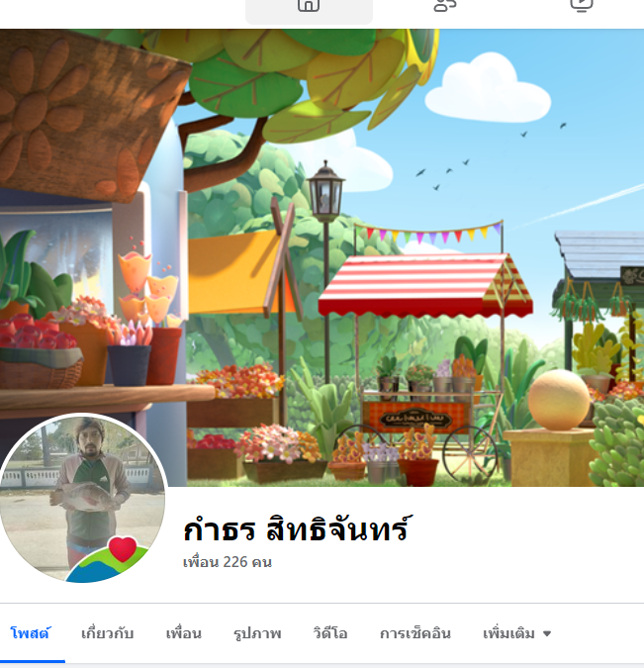Show the การเช็คอิน tab
Screen dimensions: 644x668
(414, 633)
